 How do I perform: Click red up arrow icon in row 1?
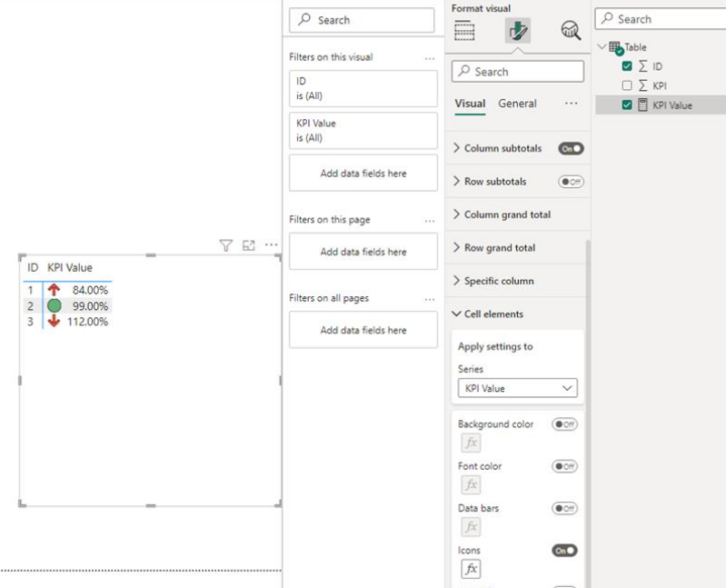click(54, 290)
